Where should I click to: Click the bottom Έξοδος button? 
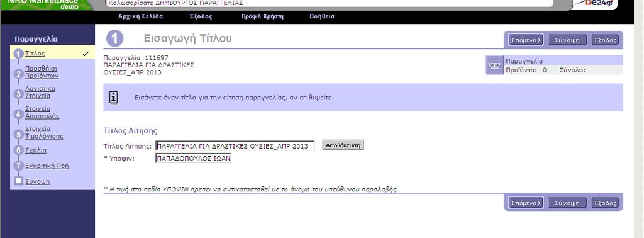pyautogui.click(x=604, y=203)
